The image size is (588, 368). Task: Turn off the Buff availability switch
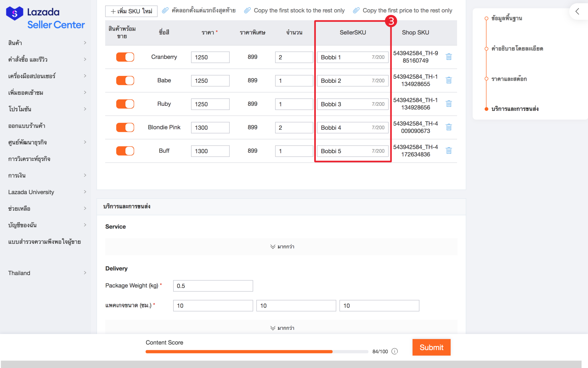[125, 151]
